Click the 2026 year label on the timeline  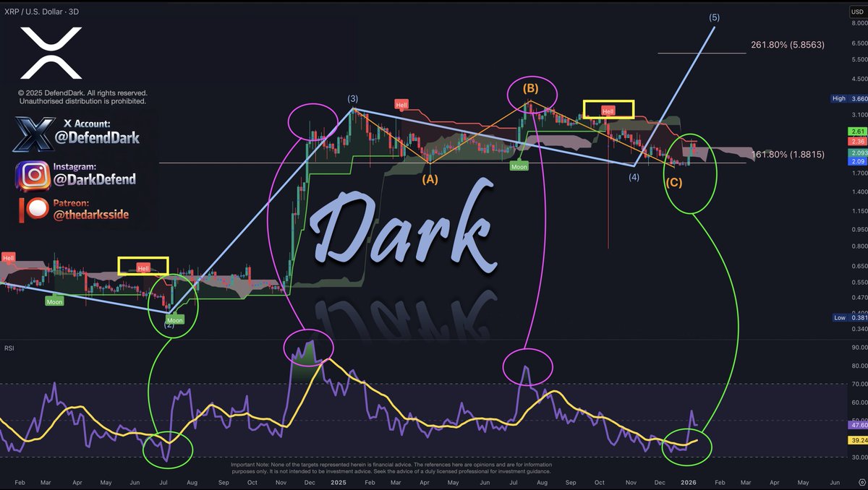coord(687,482)
